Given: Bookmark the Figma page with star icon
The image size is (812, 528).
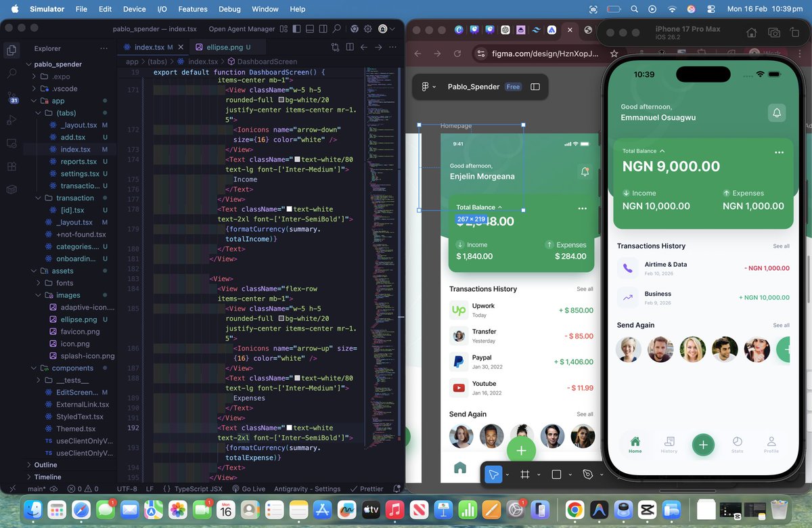Looking at the screenshot, I should pyautogui.click(x=614, y=53).
